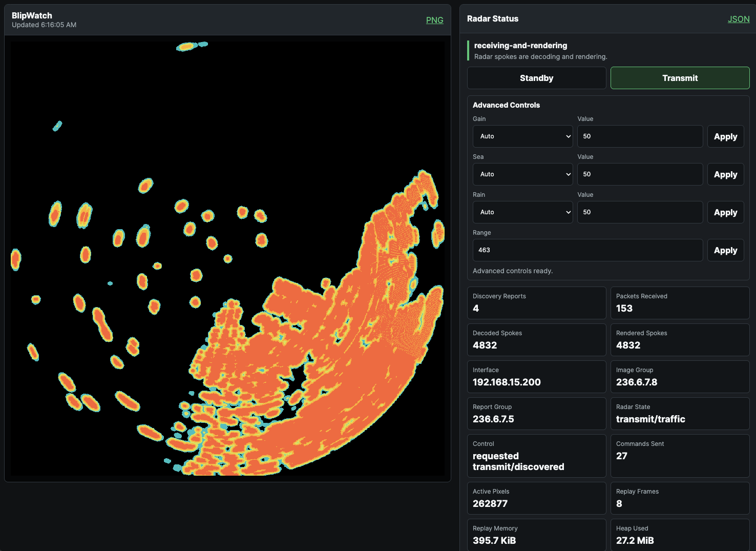756x551 pixels.
Task: Click the Heap Used value 27.2 MiB
Action: (635, 540)
